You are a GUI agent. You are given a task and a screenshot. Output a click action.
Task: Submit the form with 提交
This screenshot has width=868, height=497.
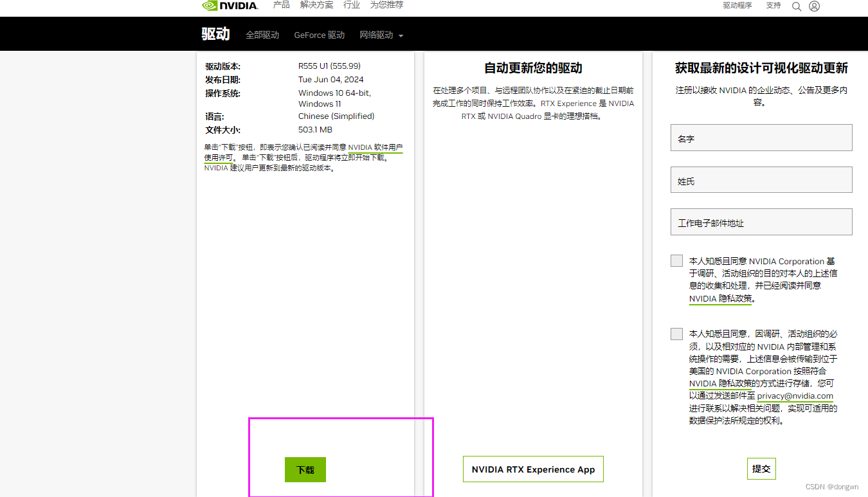pos(761,469)
